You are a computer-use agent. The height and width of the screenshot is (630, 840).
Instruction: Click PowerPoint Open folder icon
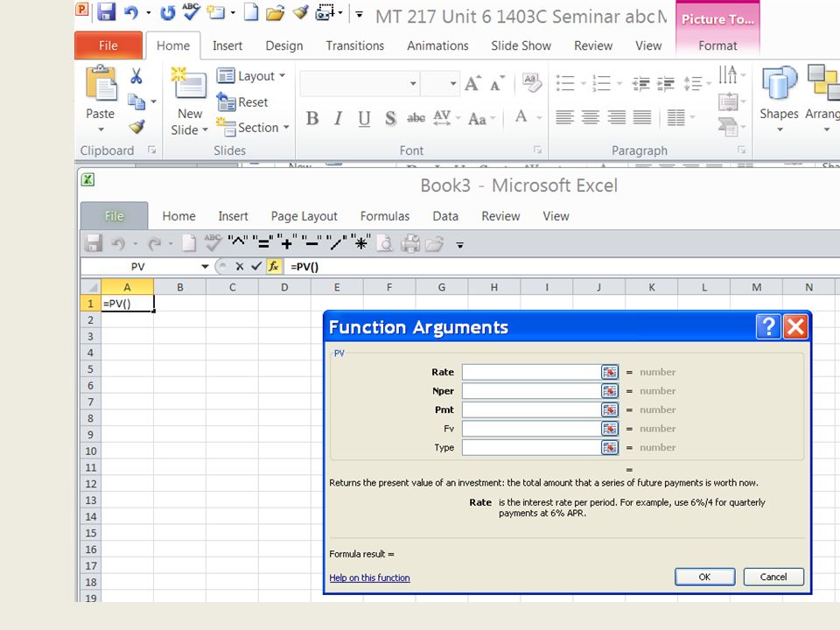click(275, 12)
